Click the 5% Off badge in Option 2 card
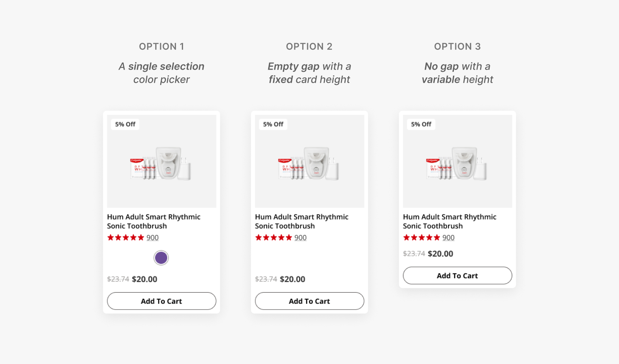 (x=273, y=124)
